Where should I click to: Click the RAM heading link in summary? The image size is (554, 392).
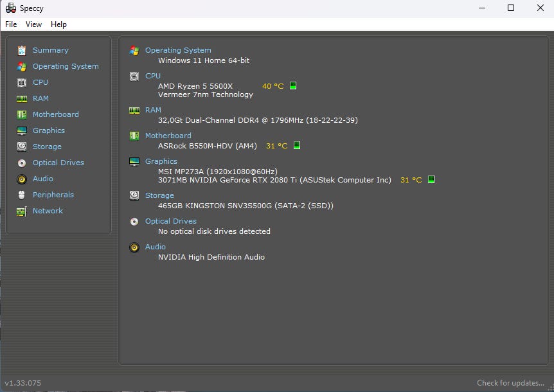[153, 110]
